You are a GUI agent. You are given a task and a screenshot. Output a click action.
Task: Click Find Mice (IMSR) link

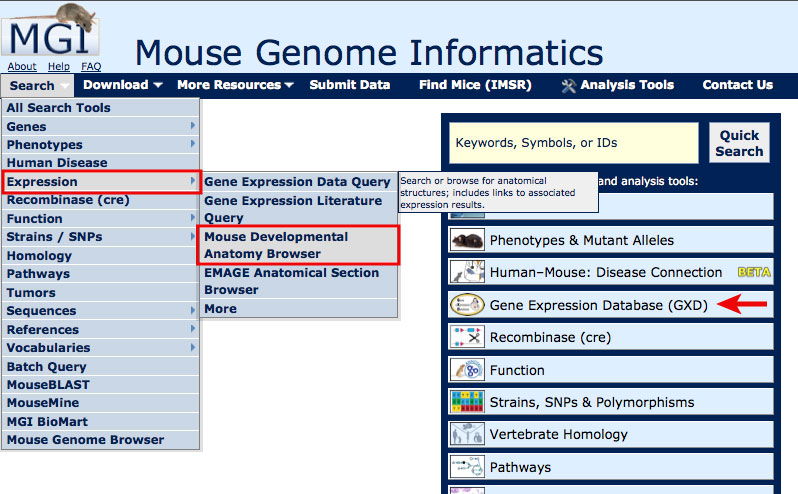475,85
